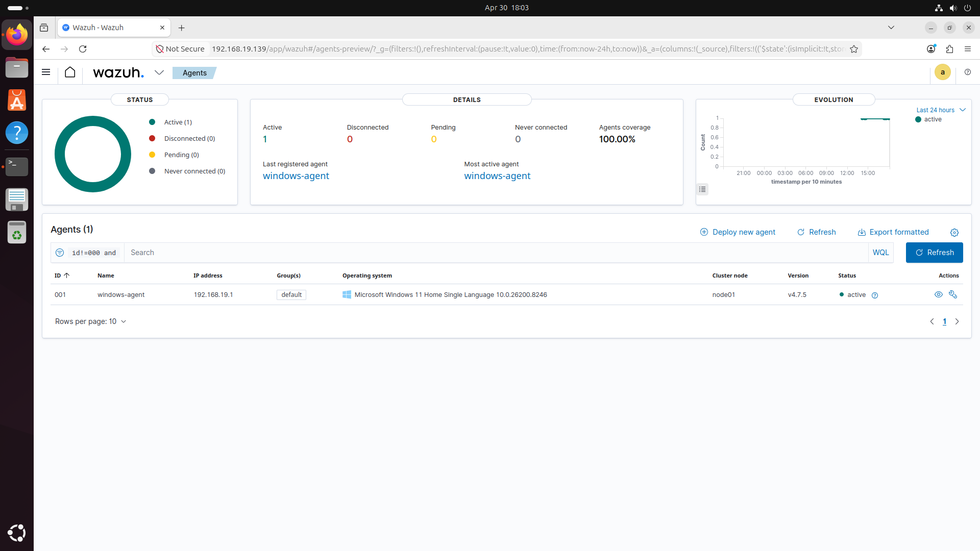This screenshot has width=980, height=551.
Task: Expand the Last 24 hours time range dropdown
Action: pyautogui.click(x=941, y=110)
